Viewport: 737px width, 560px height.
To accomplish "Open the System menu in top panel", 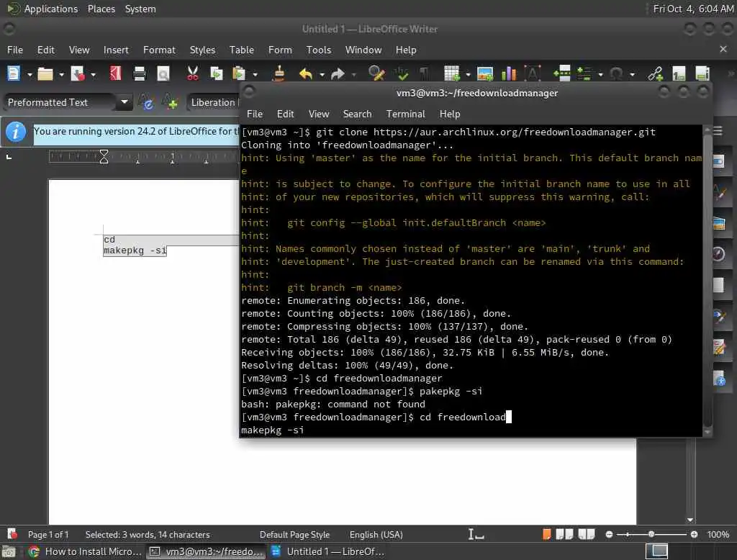I will click(x=140, y=9).
